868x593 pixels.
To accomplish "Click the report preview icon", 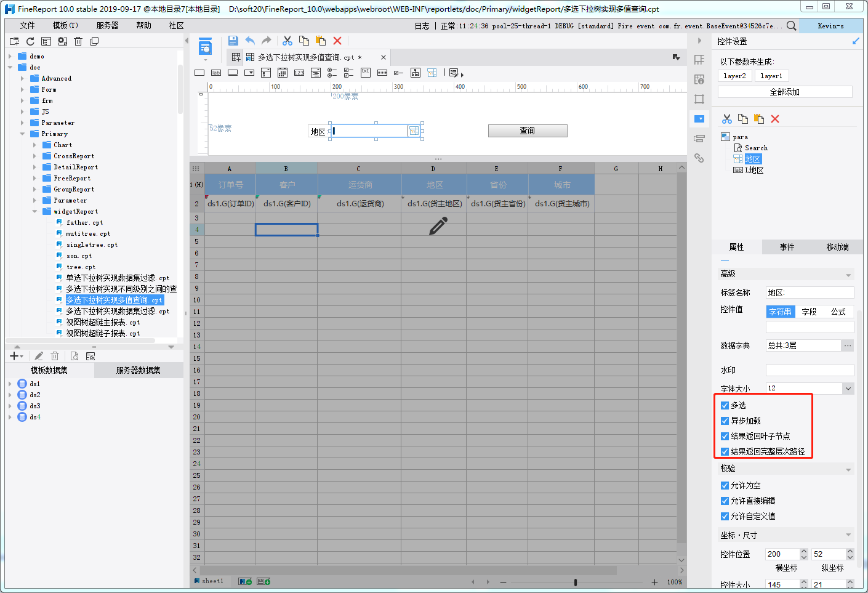I will (206, 46).
